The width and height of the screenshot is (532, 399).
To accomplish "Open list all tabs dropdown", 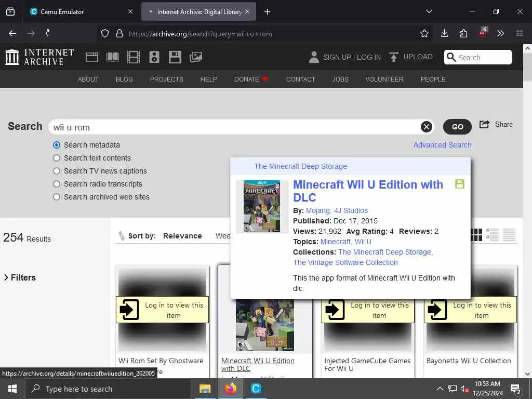I will tap(429, 11).
